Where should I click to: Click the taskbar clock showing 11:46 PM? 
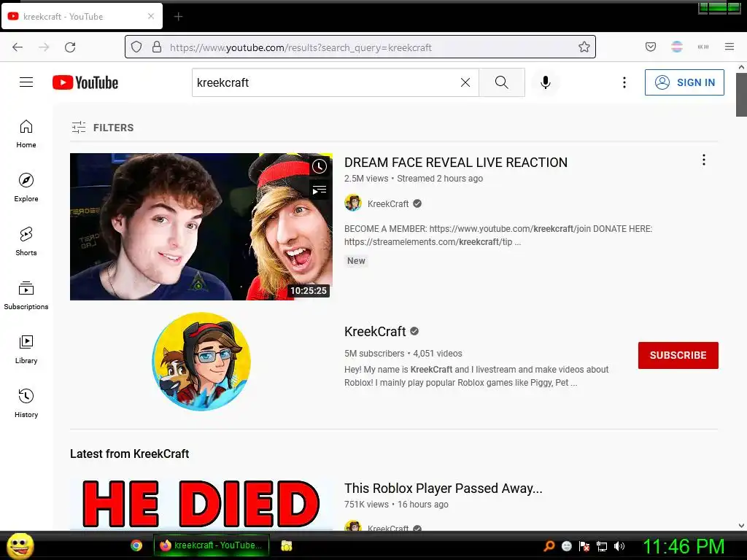click(684, 546)
